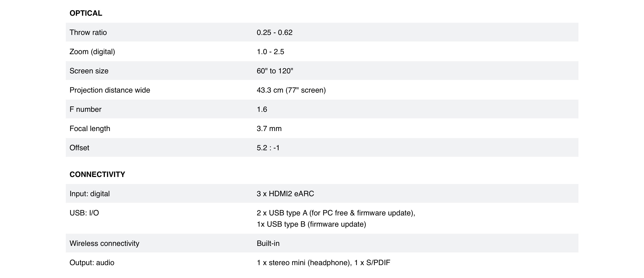Click the CONNECTIVITY section heading
Image resolution: width=644 pixels, height=278 pixels.
[x=97, y=174]
